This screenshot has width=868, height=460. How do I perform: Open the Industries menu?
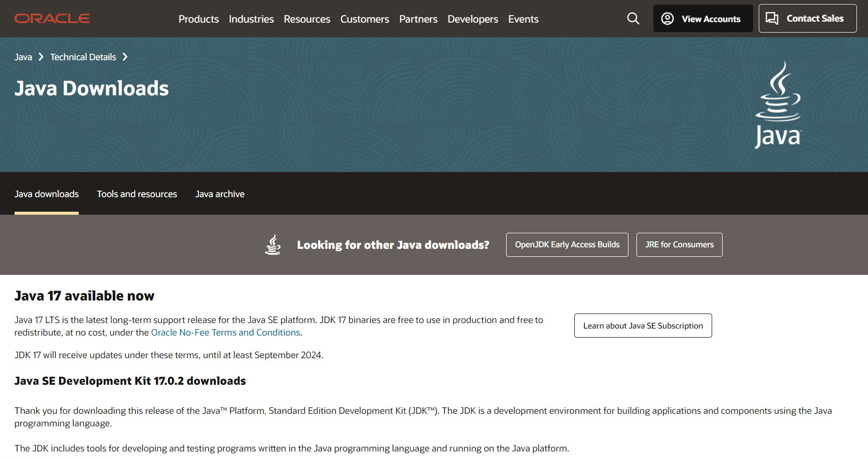pyautogui.click(x=251, y=19)
